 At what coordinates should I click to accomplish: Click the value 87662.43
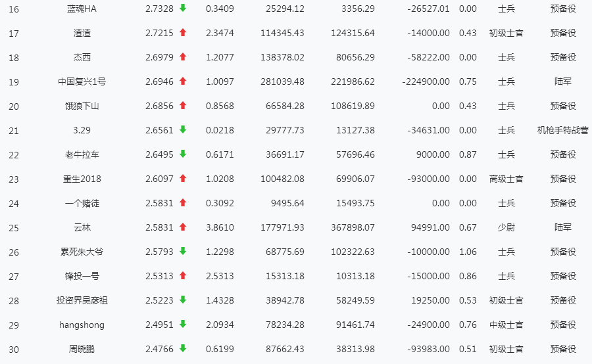pos(285,349)
